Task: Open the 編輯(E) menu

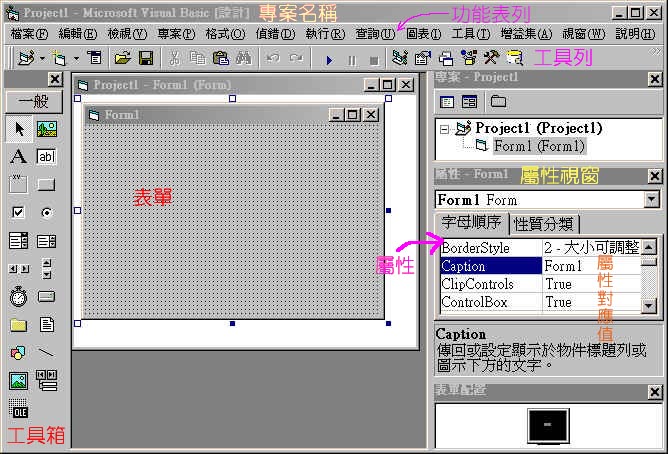Action: [x=78, y=34]
